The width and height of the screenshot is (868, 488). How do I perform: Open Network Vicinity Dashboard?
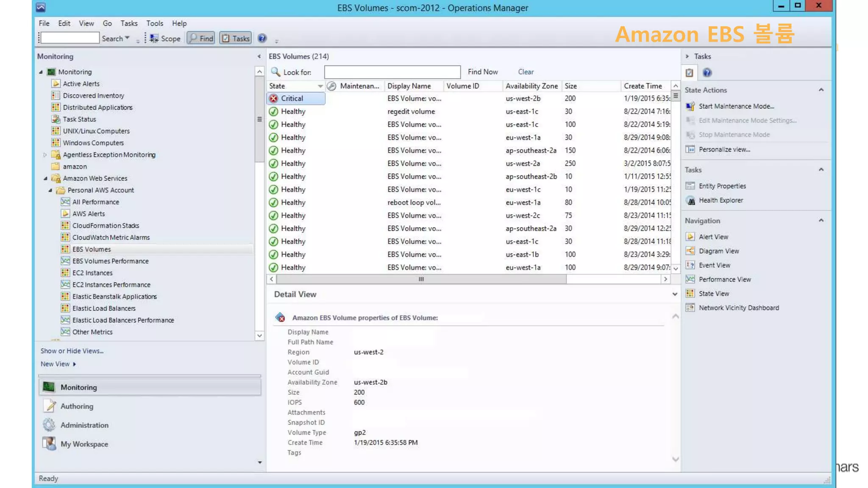[738, 308]
